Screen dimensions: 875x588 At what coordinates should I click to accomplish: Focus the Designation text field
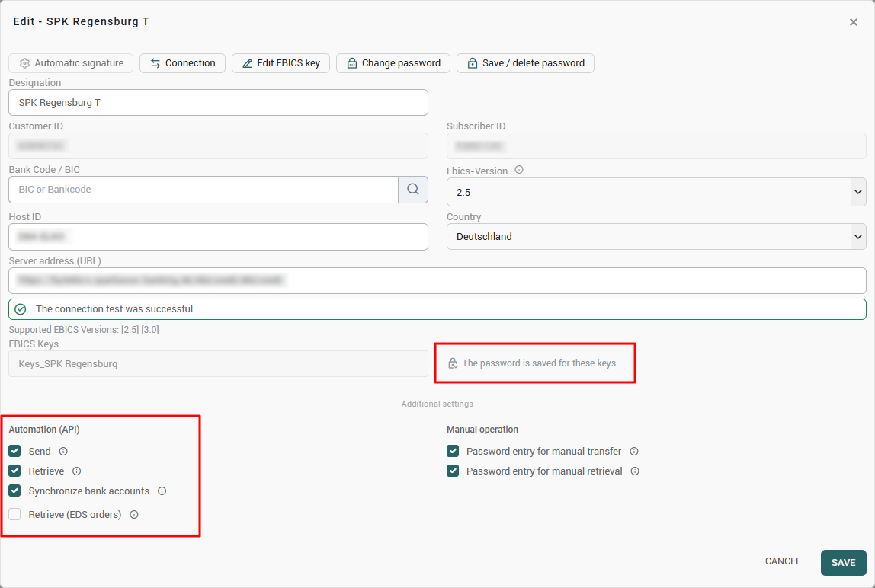point(218,103)
